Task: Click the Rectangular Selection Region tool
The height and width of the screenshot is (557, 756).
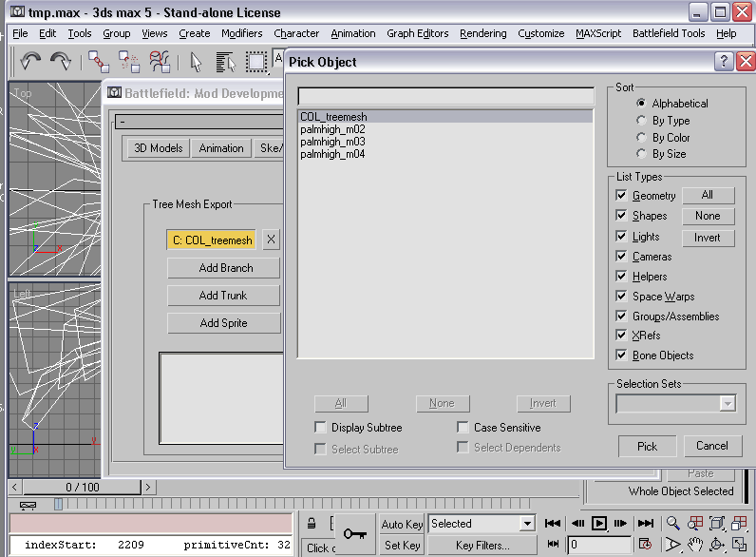Action: coord(256,63)
